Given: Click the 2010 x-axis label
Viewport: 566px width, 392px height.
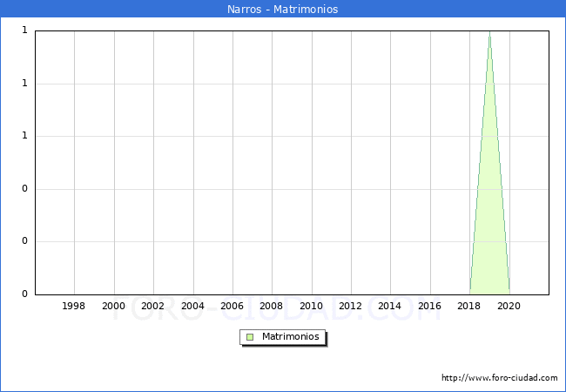Looking at the screenshot, I should click(311, 306).
